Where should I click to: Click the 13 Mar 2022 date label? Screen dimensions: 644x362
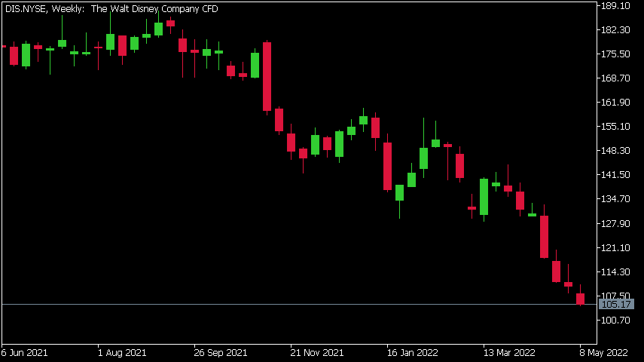click(x=509, y=353)
